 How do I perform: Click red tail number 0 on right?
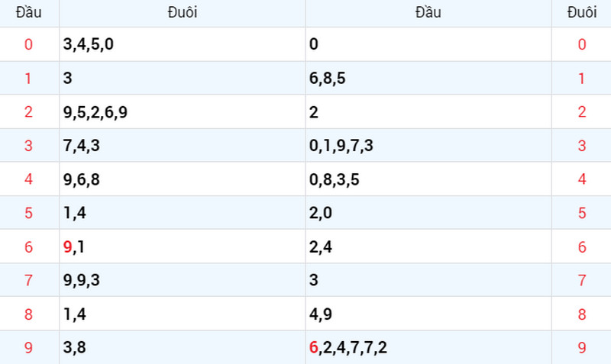pyautogui.click(x=582, y=44)
